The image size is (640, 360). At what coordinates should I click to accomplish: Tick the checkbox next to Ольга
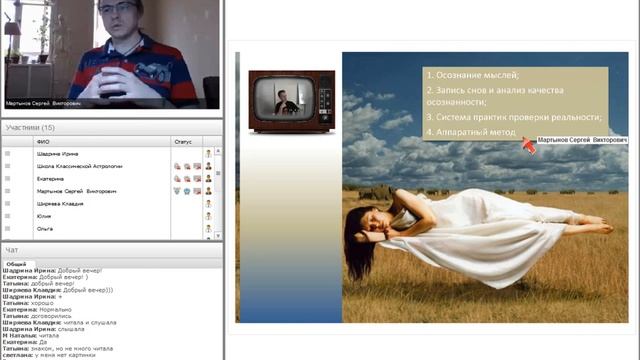click(x=7, y=229)
